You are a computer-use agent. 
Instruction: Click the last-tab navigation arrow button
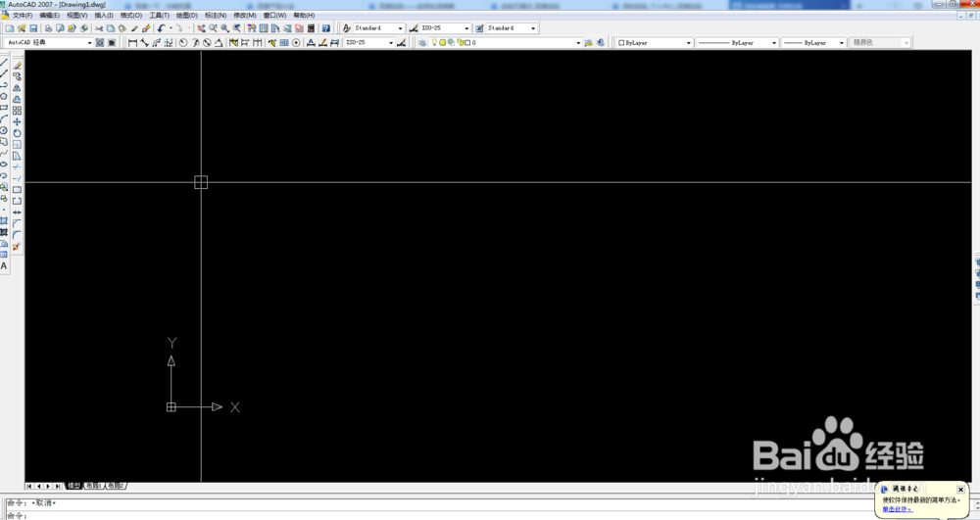[57, 486]
